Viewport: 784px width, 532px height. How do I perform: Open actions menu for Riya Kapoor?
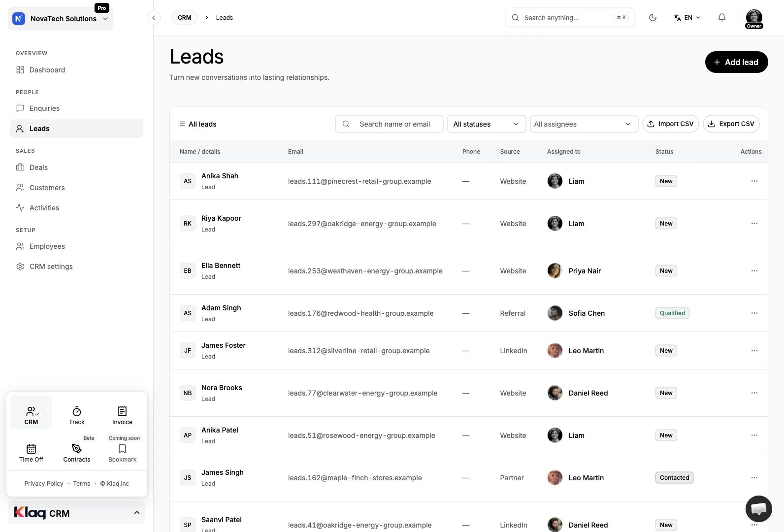[754, 224]
